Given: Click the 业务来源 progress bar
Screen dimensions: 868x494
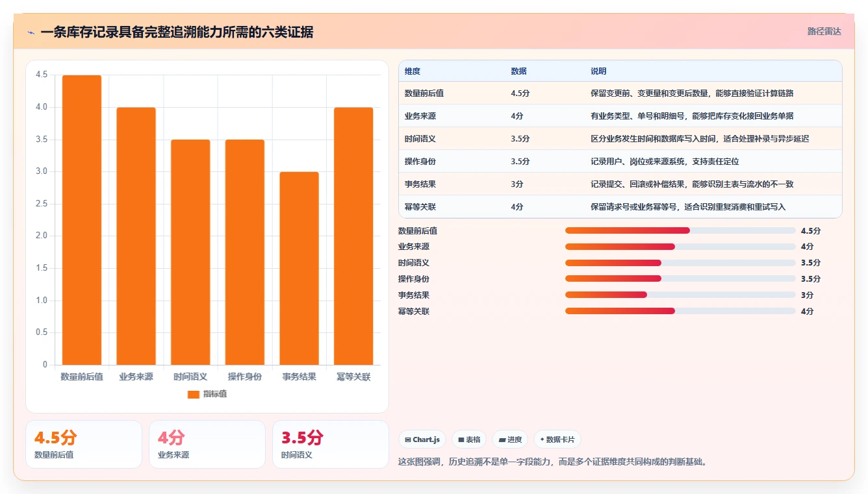Looking at the screenshot, I should pyautogui.click(x=680, y=247).
